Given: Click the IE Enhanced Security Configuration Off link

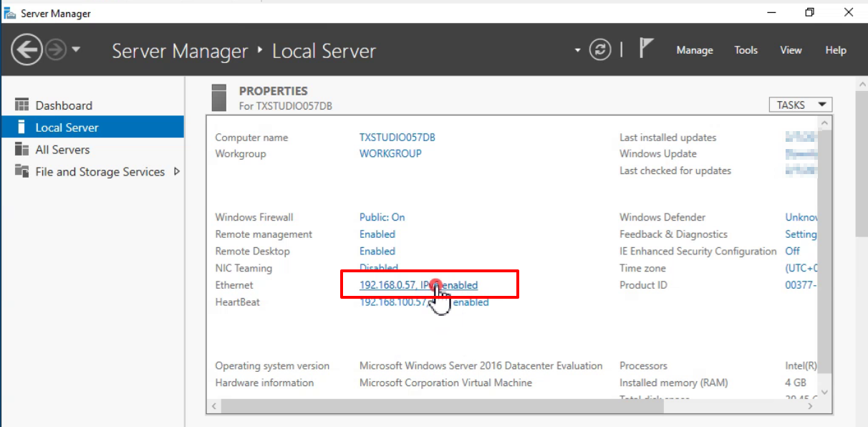Looking at the screenshot, I should pos(792,251).
